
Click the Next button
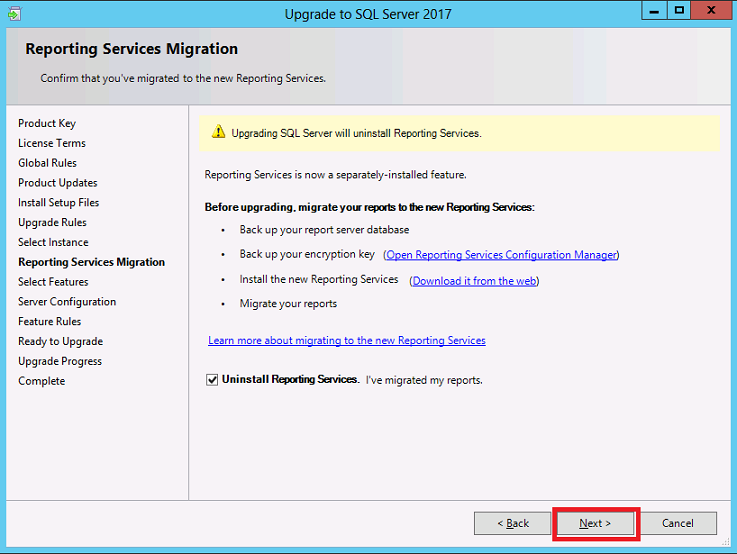pyautogui.click(x=595, y=523)
